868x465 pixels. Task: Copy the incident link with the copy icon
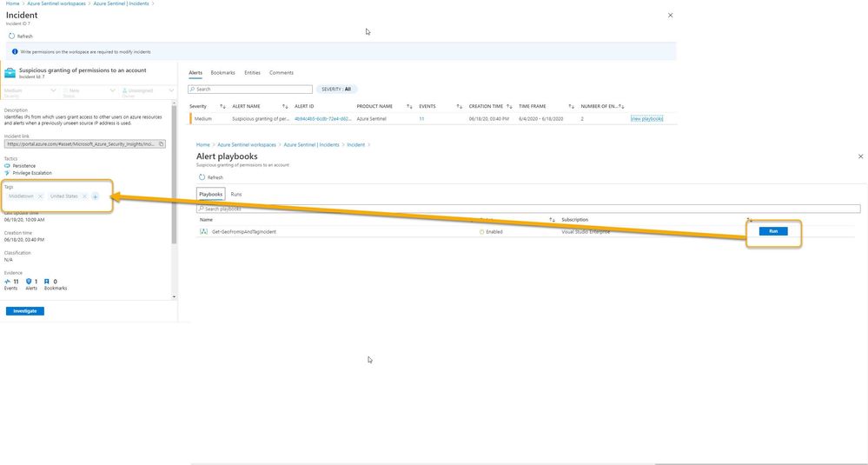pyautogui.click(x=161, y=144)
